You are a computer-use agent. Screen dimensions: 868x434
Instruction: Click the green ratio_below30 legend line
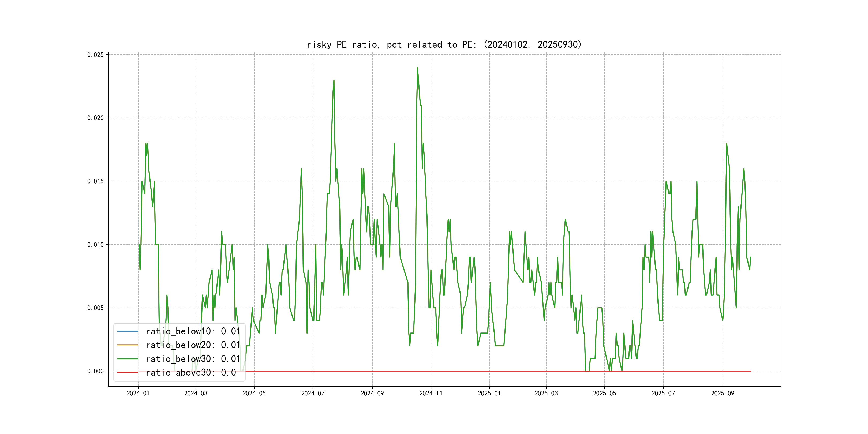pyautogui.click(x=127, y=359)
